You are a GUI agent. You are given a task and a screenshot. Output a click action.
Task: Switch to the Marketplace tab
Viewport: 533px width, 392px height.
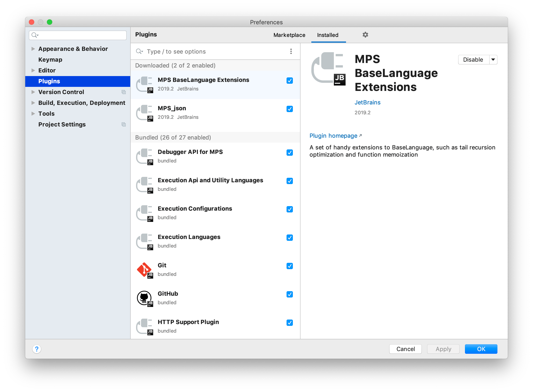click(x=289, y=35)
